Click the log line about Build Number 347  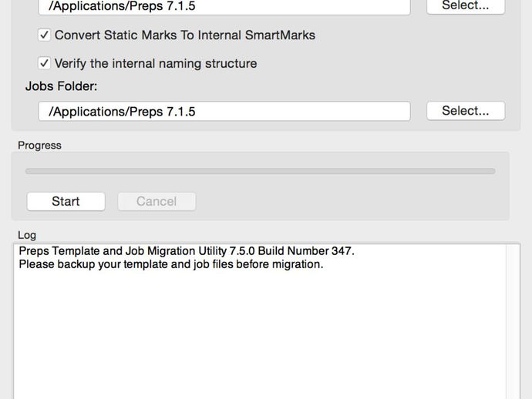pyautogui.click(x=187, y=251)
